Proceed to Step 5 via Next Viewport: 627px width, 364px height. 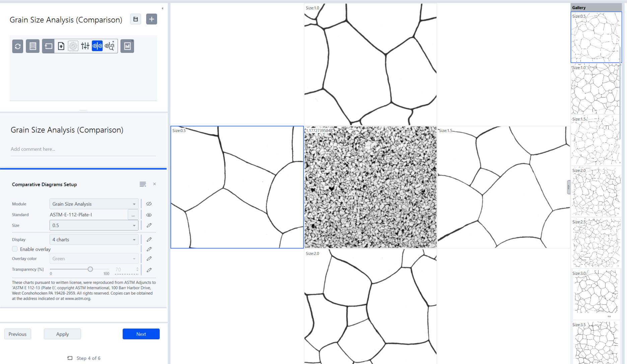(x=141, y=334)
